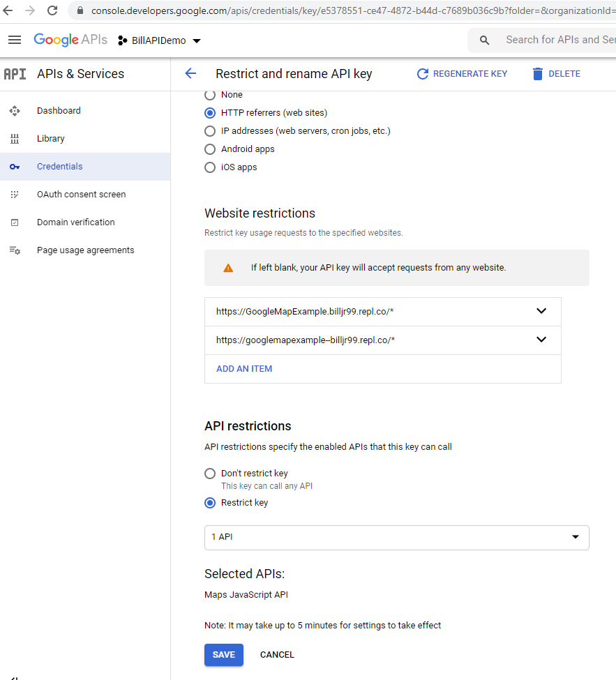Click the Page usage agreements icon
This screenshot has width=616, height=680.
[15, 250]
